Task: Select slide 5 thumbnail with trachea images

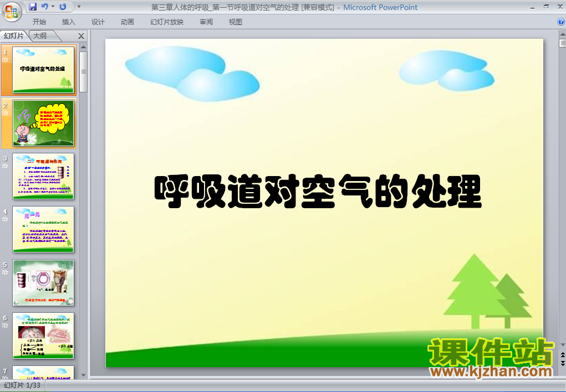Action: click(x=43, y=282)
